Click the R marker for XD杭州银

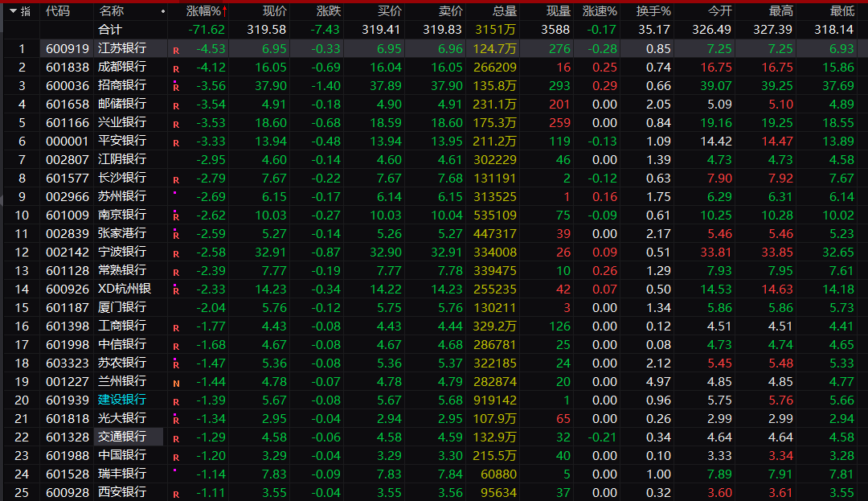pos(176,290)
